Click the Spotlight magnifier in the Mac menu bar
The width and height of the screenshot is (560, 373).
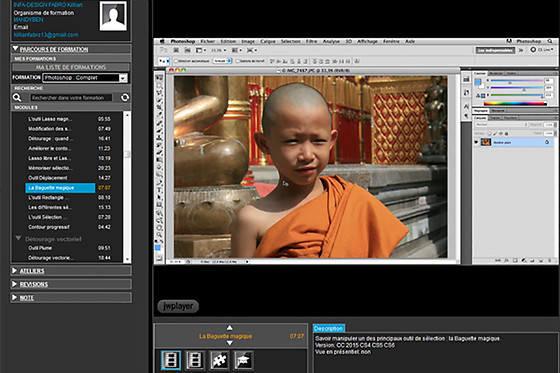(x=550, y=41)
